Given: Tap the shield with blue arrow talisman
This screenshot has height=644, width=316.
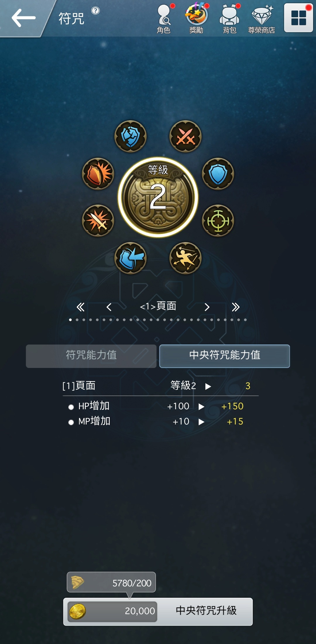Looking at the screenshot, I should click(130, 258).
